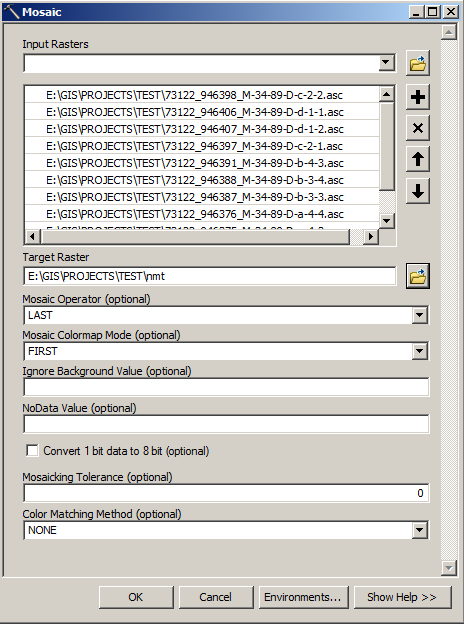Enable Convert 1 bit data to 8 bit
The image size is (464, 624).
tap(32, 450)
